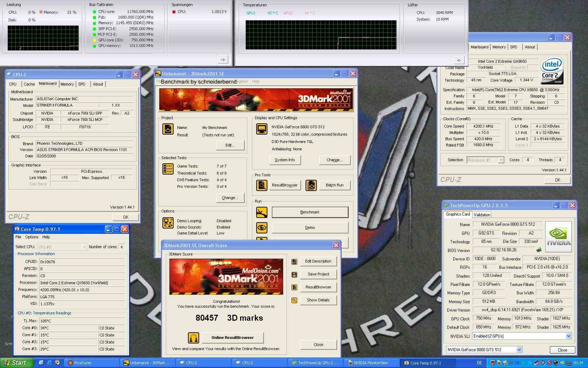Click the Project icon in 3DMark2001

pyautogui.click(x=168, y=129)
